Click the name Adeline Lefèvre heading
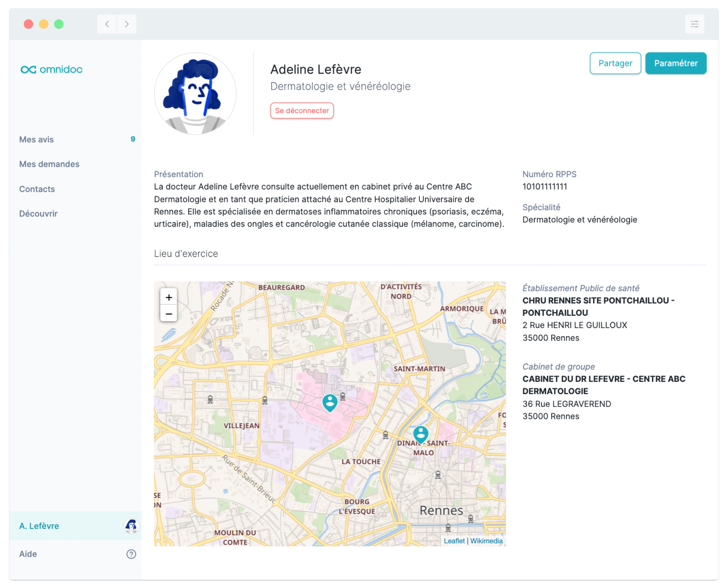 pos(316,69)
